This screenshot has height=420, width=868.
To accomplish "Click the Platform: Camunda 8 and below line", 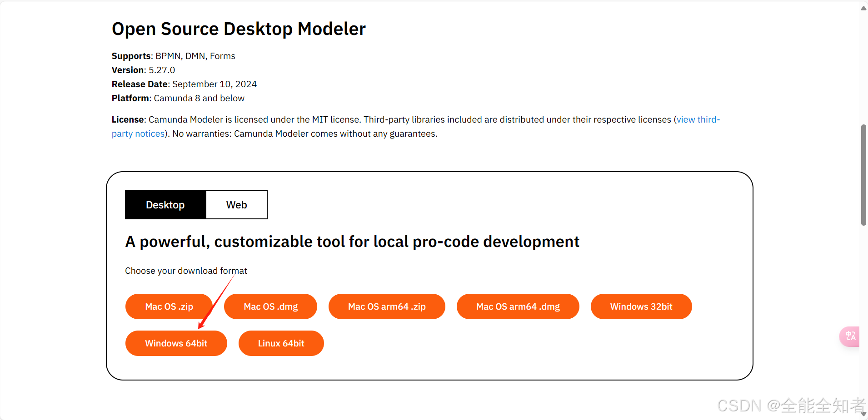I will [x=178, y=98].
